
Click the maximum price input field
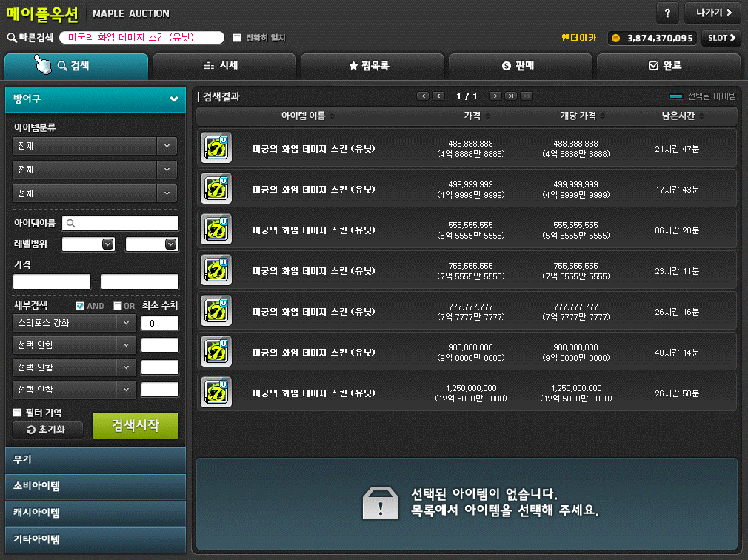(140, 281)
